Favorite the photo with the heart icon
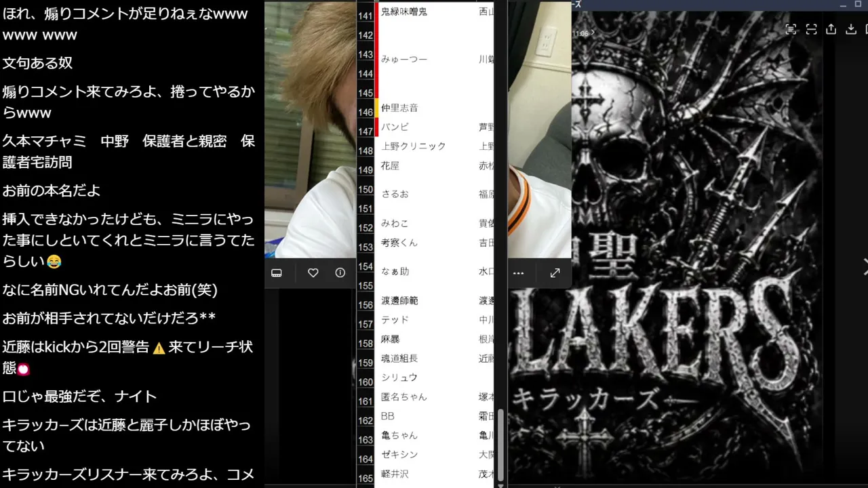This screenshot has width=868, height=488. coord(313,273)
